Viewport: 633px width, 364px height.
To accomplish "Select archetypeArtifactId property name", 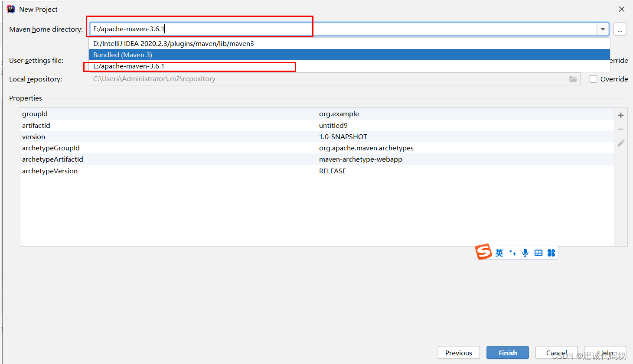I will [52, 159].
